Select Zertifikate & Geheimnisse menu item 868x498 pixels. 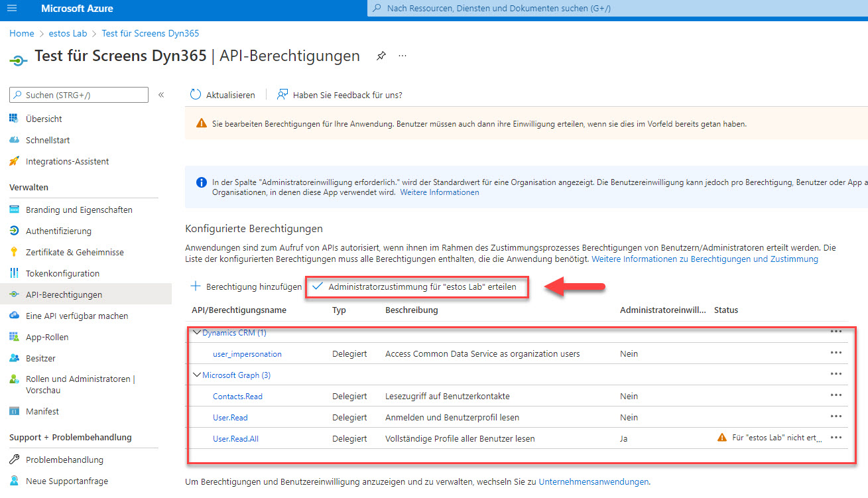pyautogui.click(x=74, y=252)
